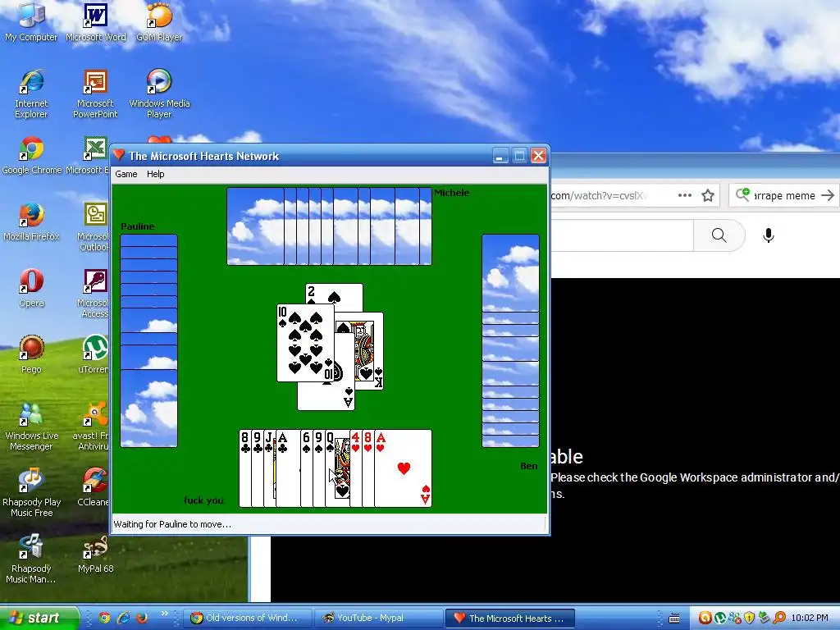Select the Microsoft Access desktop icon

[x=94, y=294]
